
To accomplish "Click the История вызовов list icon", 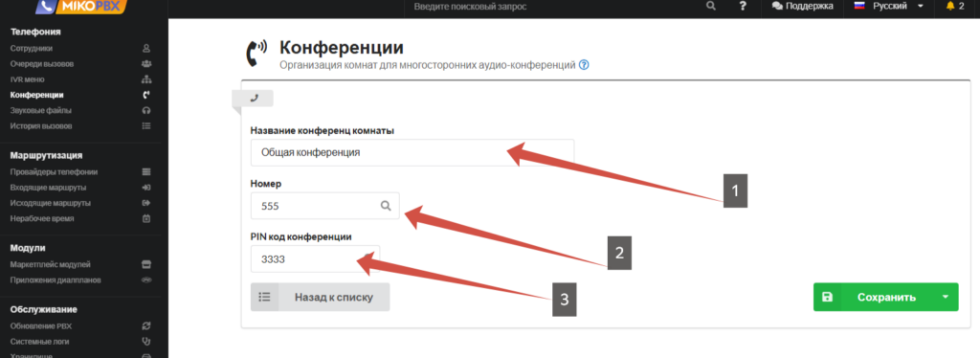I will (146, 126).
